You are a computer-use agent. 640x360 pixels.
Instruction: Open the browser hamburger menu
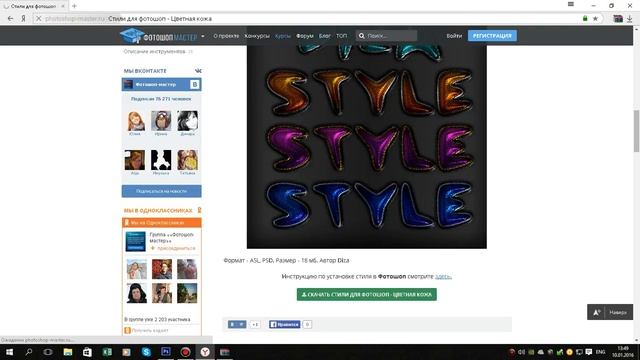click(571, 4)
